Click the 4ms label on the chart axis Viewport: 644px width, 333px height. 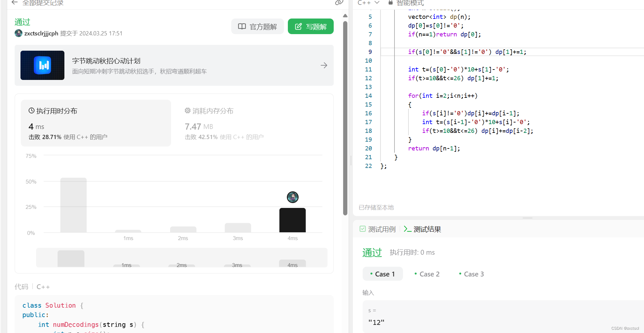tap(292, 238)
